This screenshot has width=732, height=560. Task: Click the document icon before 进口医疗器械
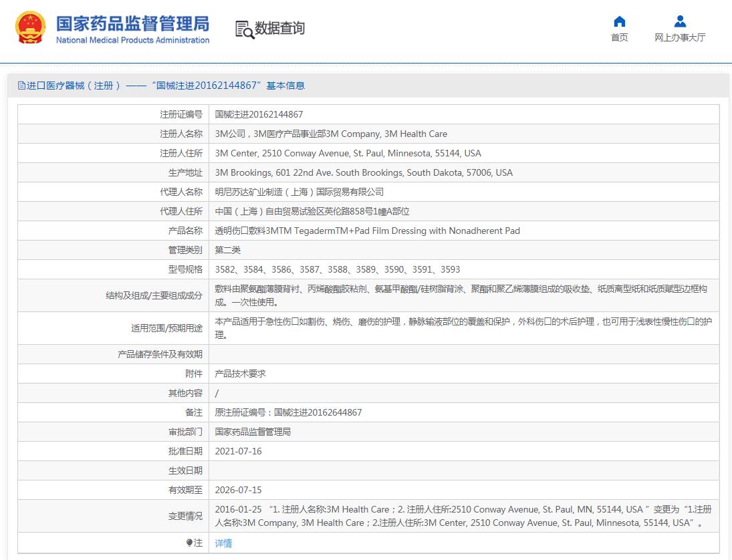pyautogui.click(x=21, y=86)
